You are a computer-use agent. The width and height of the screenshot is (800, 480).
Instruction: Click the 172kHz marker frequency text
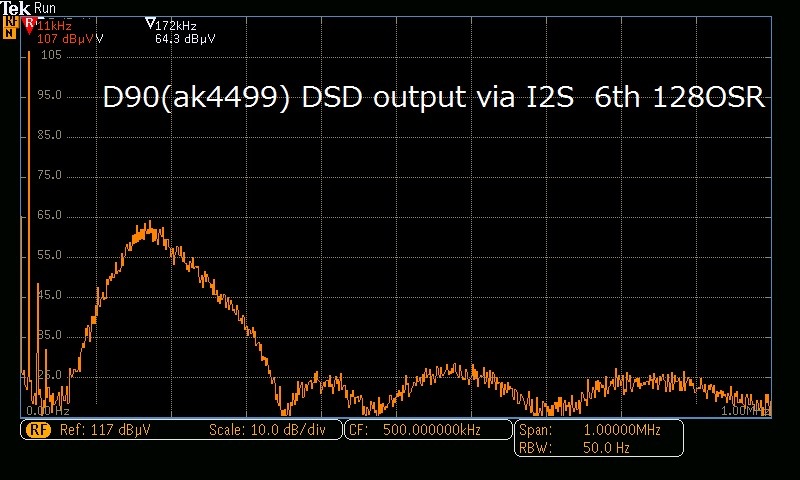[x=176, y=26]
